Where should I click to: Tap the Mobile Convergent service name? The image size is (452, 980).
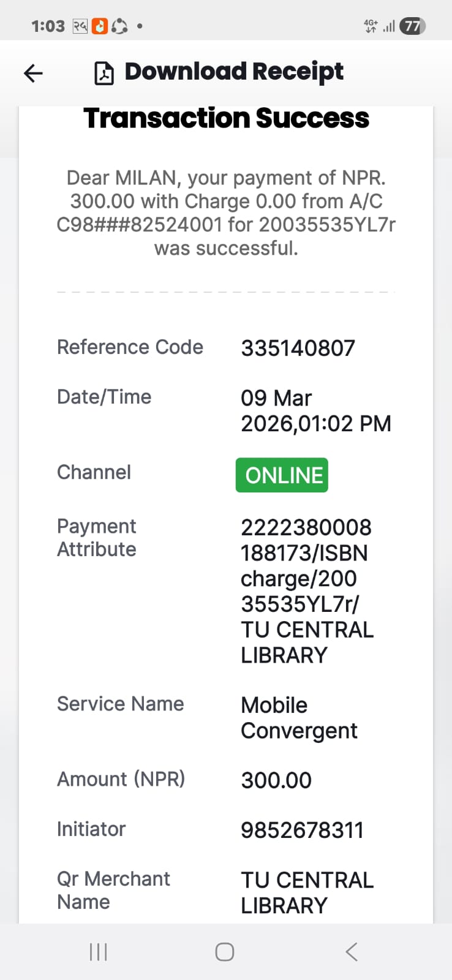point(299,718)
